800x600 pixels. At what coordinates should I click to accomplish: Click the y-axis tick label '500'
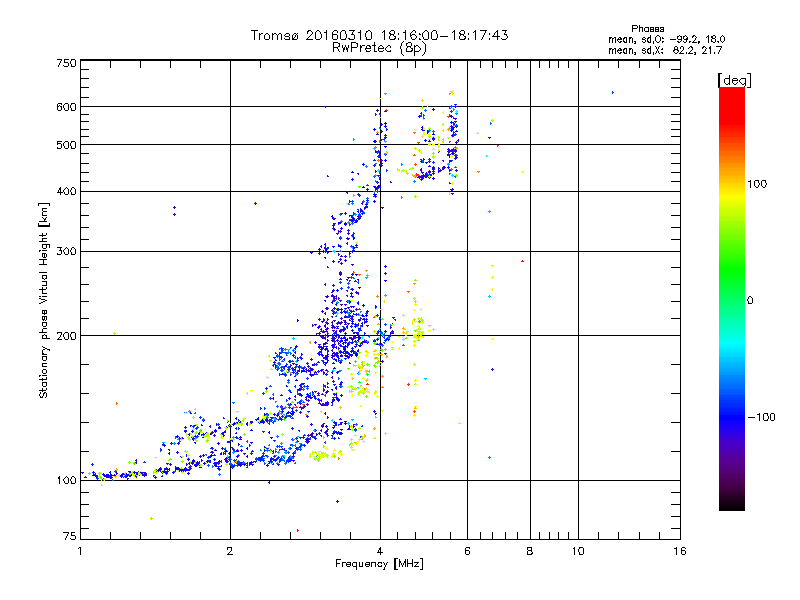pos(66,145)
